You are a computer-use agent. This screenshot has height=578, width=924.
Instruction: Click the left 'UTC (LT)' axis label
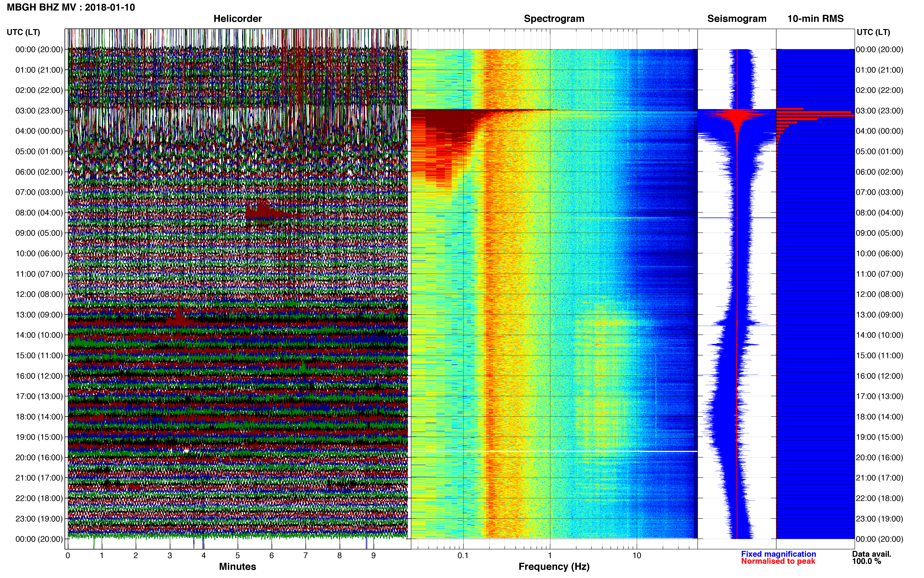click(x=23, y=32)
